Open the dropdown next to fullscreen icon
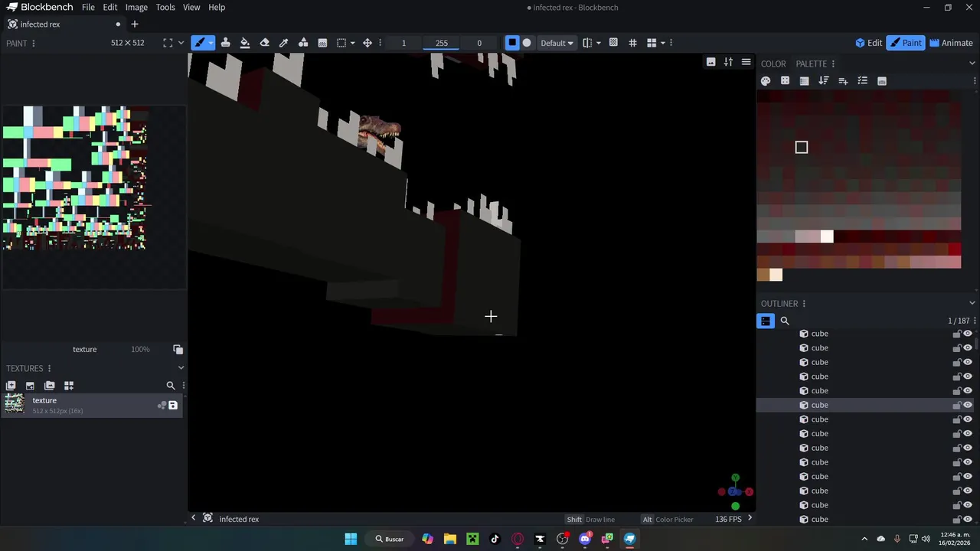Screen dimensions: 980x551 click(181, 43)
